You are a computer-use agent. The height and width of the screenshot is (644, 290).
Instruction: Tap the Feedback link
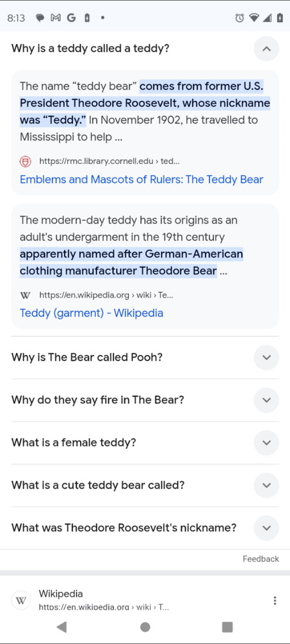point(260,558)
